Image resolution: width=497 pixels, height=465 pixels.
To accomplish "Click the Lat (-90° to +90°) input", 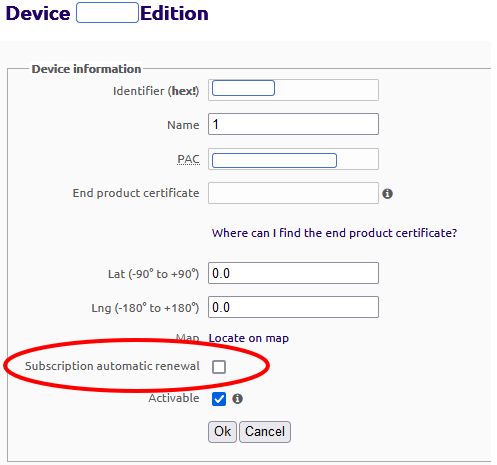I will tap(293, 273).
